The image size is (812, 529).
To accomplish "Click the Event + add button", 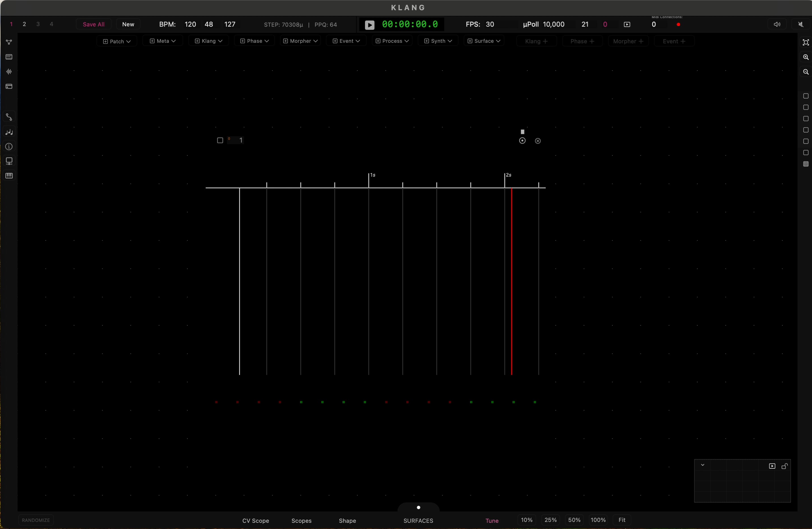I will [x=674, y=41].
